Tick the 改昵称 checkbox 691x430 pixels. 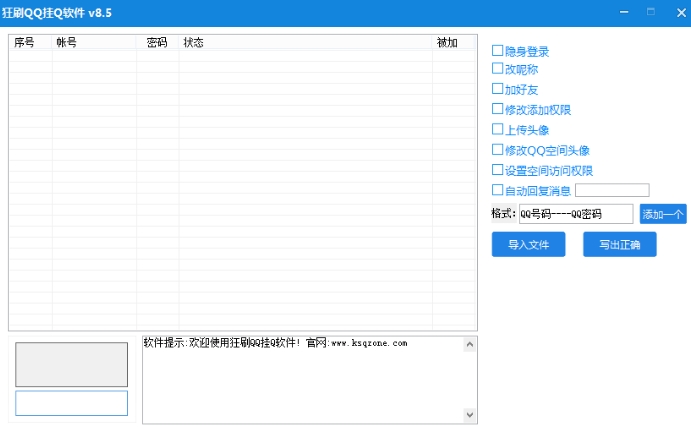point(497,69)
